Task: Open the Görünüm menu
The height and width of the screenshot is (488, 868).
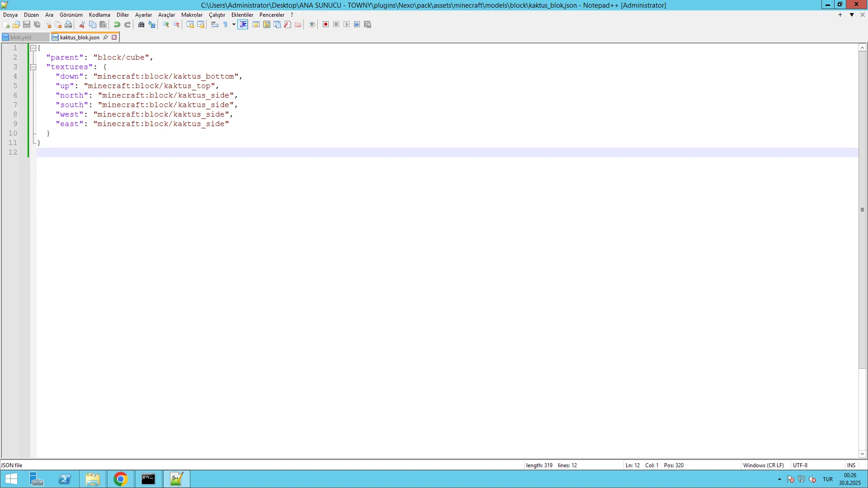Action: [71, 15]
